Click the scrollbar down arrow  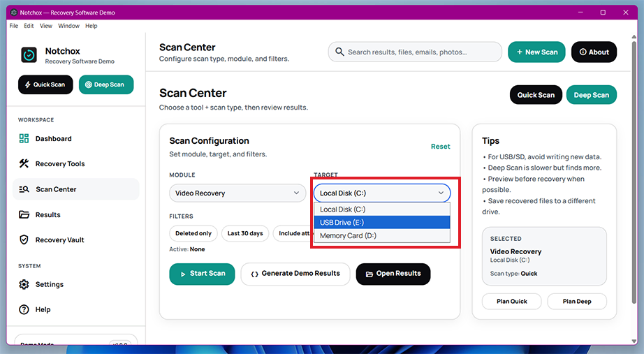(x=634, y=341)
